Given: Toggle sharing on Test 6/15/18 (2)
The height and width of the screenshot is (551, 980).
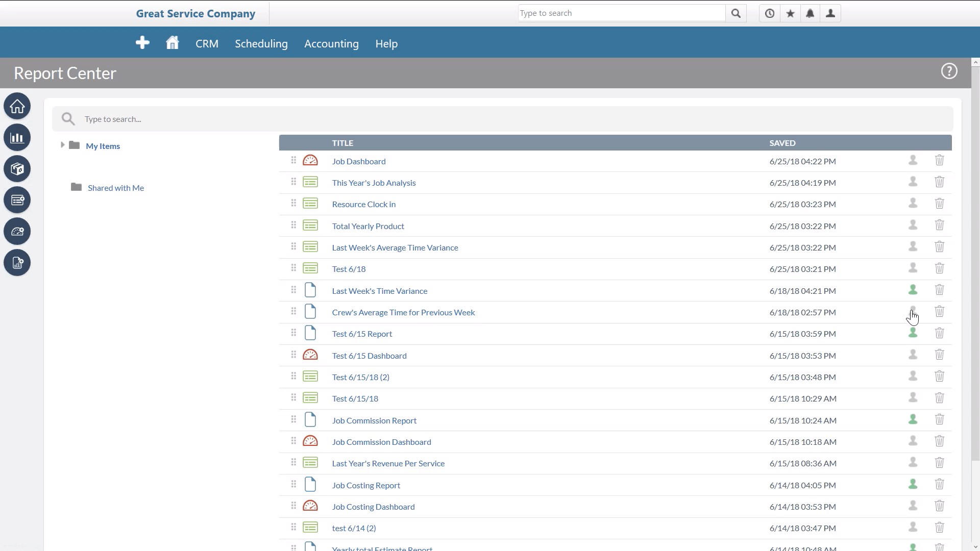Looking at the screenshot, I should point(913,376).
